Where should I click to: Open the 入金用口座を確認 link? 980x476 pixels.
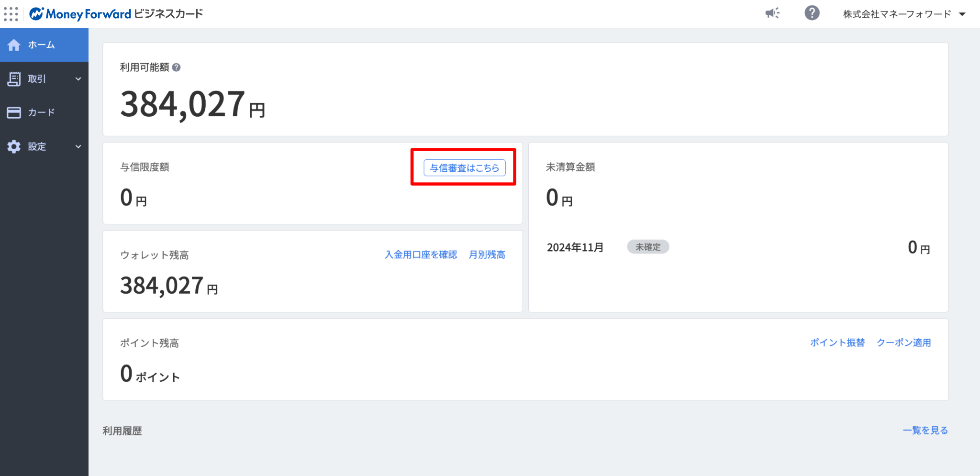pyautogui.click(x=421, y=255)
